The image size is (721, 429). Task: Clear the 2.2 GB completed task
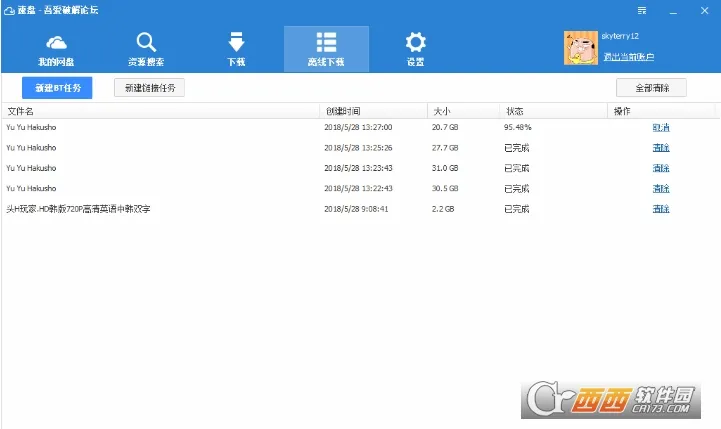click(661, 209)
